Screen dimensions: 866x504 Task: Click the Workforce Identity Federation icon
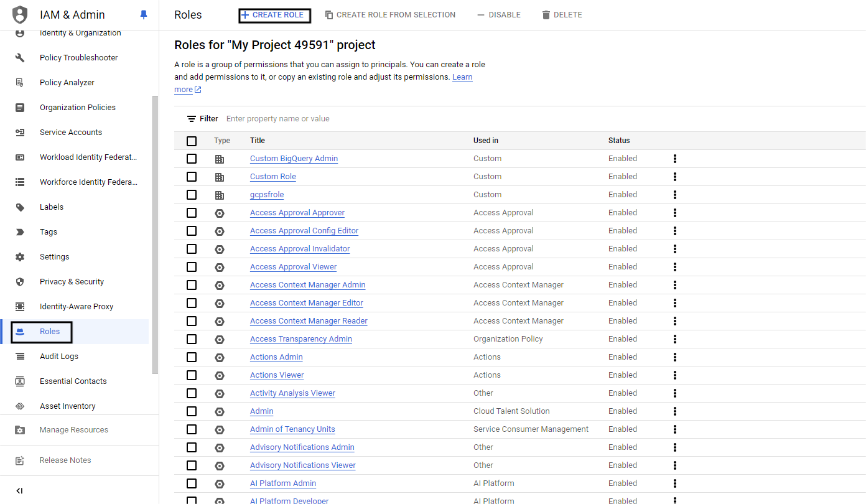(x=20, y=182)
